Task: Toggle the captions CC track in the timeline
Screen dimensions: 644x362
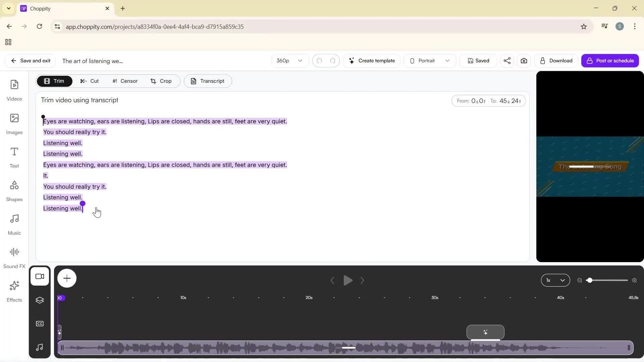Action: pyautogui.click(x=40, y=323)
